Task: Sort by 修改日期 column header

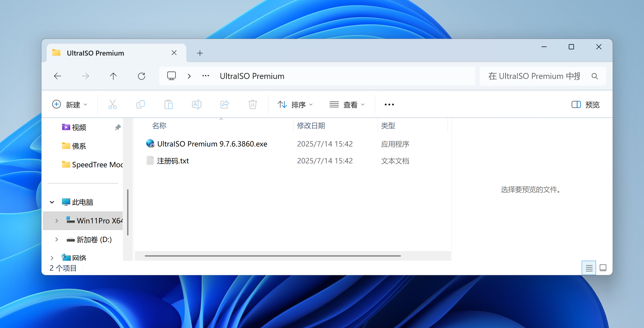Action: click(x=311, y=126)
